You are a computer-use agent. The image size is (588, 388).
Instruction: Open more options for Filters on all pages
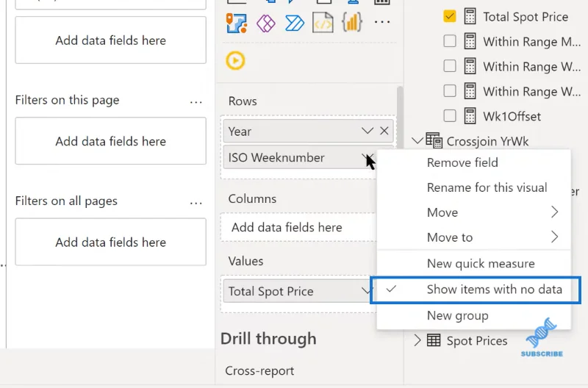pyautogui.click(x=196, y=203)
